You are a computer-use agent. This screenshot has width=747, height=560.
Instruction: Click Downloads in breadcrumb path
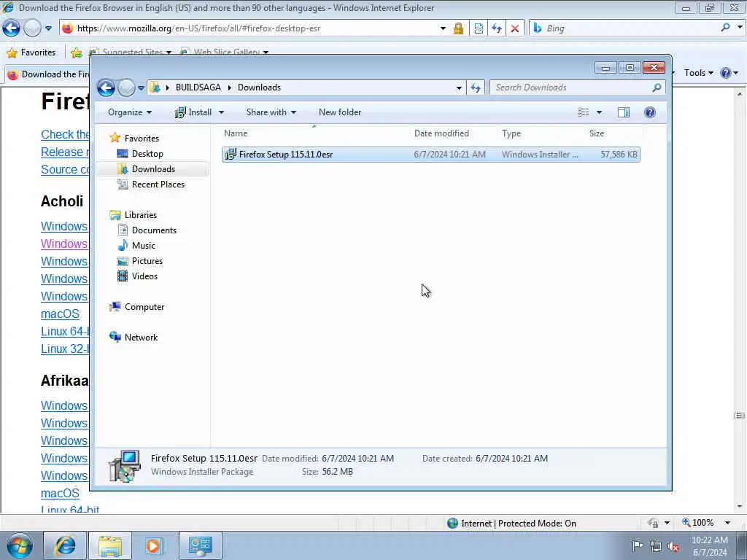(x=259, y=87)
